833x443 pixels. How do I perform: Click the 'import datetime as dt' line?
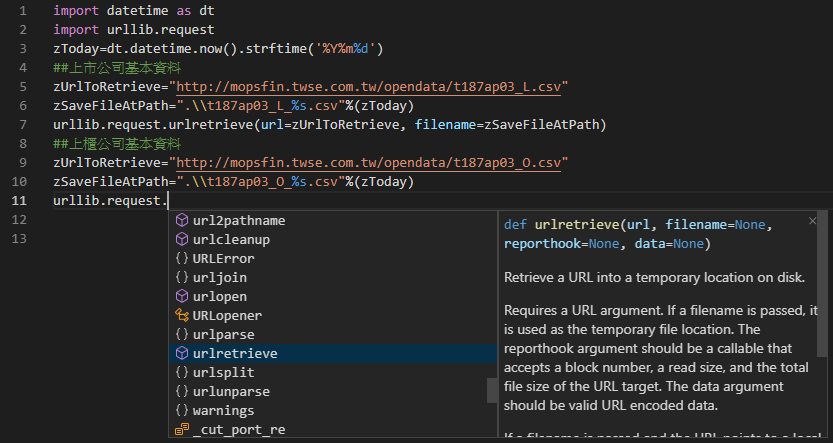pyautogui.click(x=134, y=11)
